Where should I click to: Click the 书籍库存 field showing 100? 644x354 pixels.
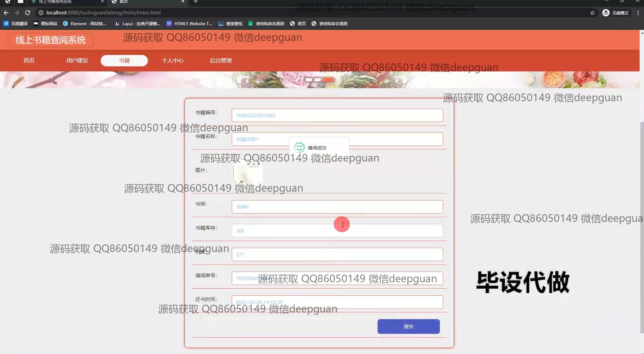pyautogui.click(x=337, y=231)
